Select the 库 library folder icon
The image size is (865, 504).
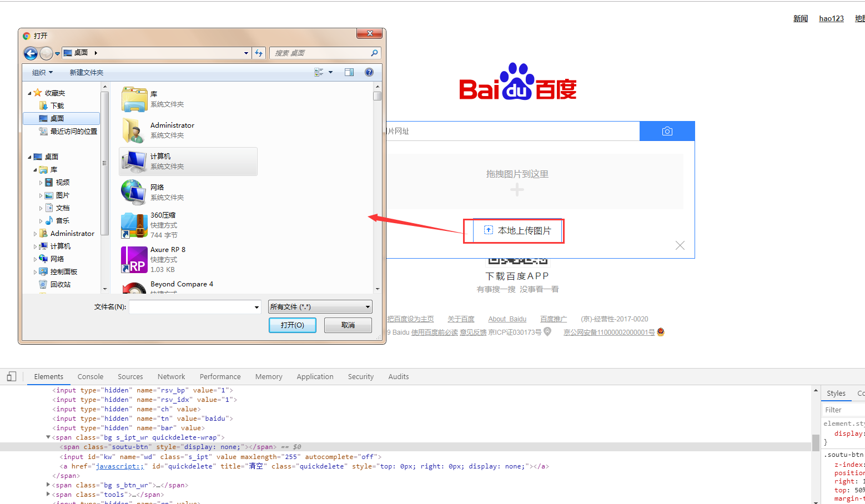point(134,99)
